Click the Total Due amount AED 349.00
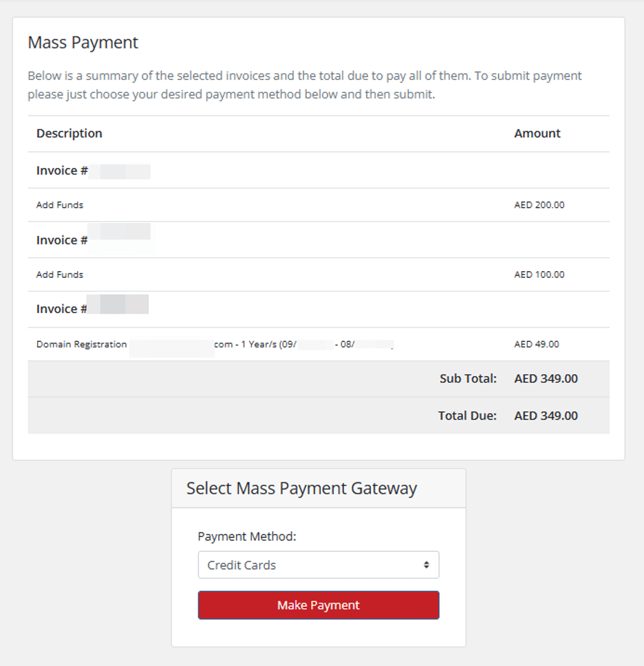Viewport: 644px width, 666px height. 546,416
